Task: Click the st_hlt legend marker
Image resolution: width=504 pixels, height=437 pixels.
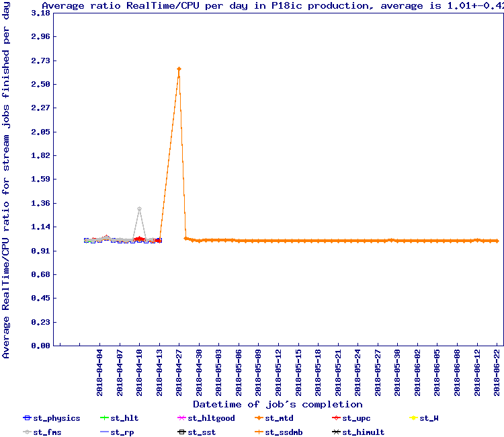Action: 104,418
